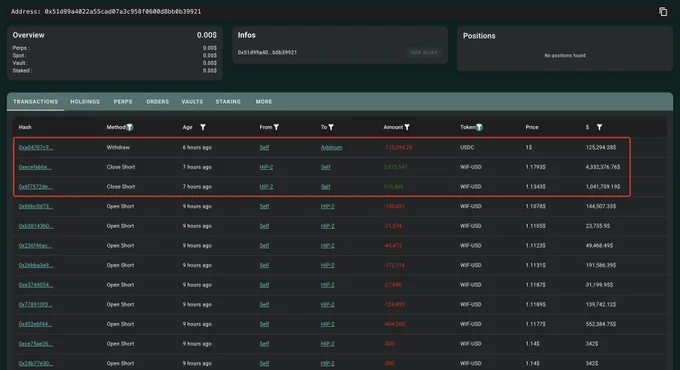Click the Self link in the Withdraw row
Viewport: 680px width, 370px height.
click(264, 147)
